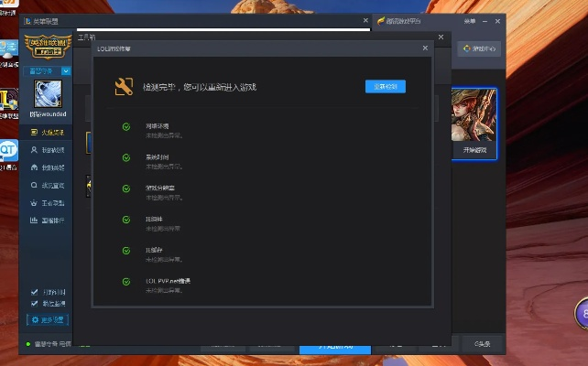Click the 英雄联盟官方助手 gold logo

click(x=48, y=47)
